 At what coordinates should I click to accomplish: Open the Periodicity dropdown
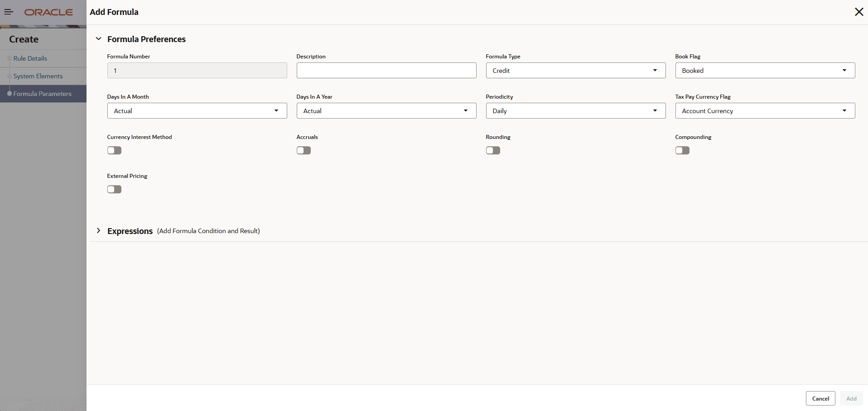(576, 111)
